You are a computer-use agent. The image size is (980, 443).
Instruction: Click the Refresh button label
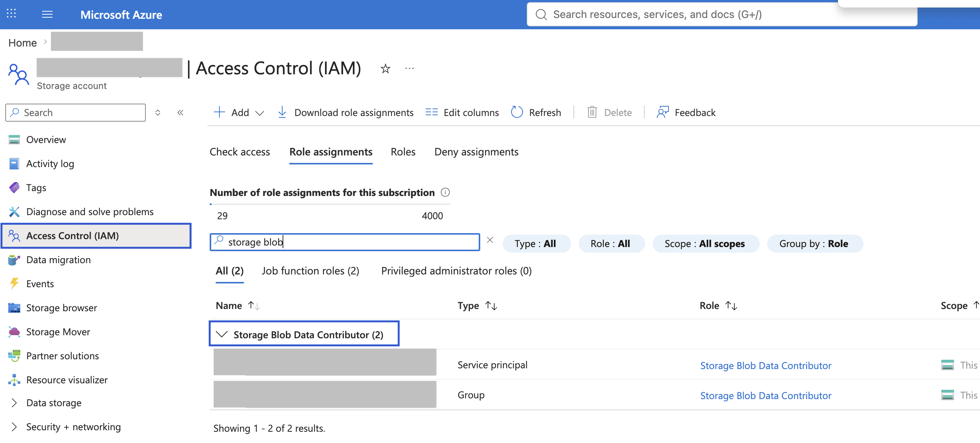(x=545, y=113)
